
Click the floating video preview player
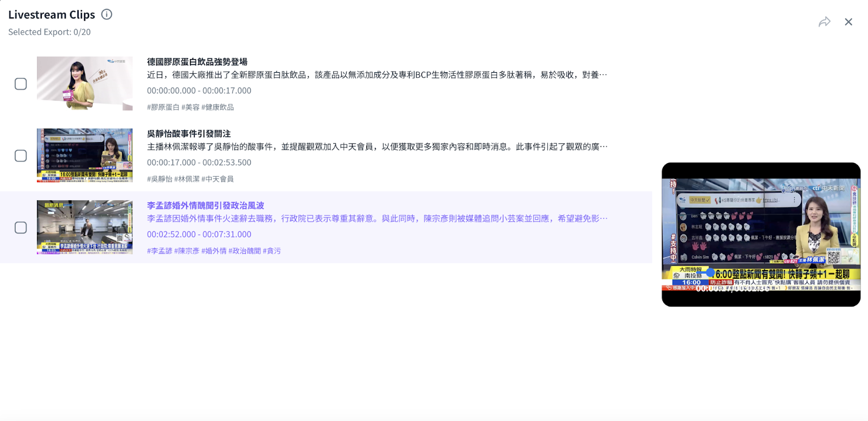761,234
